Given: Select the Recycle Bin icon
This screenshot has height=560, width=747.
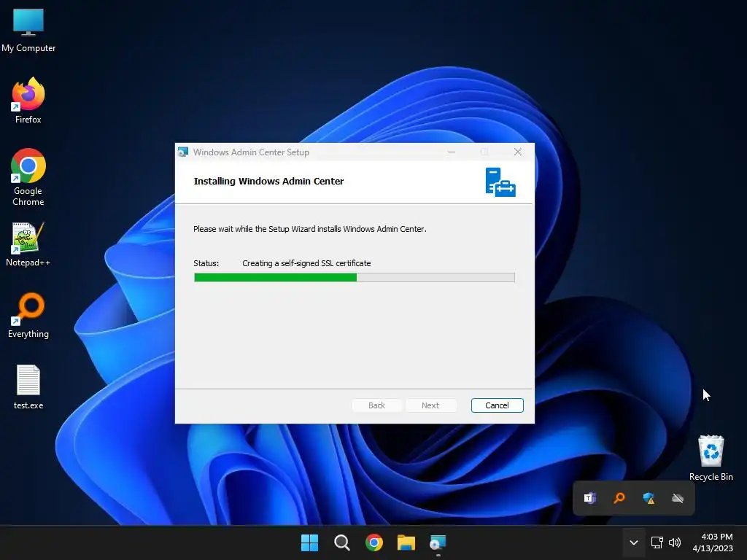Looking at the screenshot, I should tap(711, 458).
